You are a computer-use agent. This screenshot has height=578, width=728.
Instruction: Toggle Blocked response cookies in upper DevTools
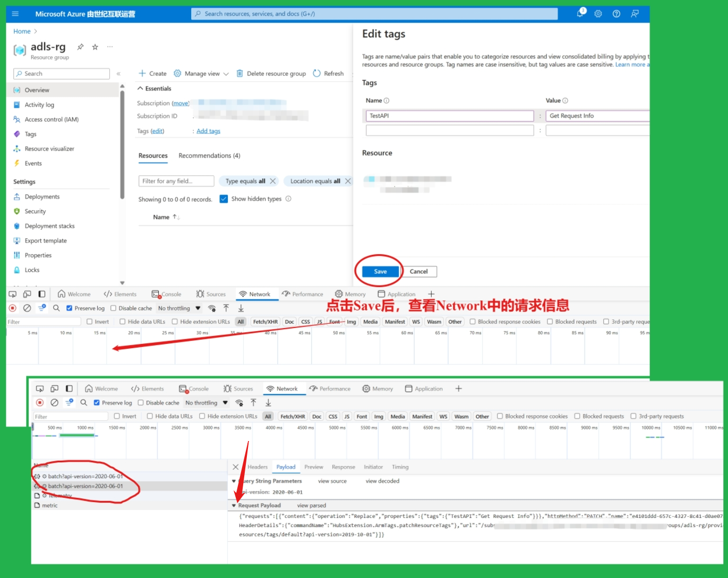473,322
